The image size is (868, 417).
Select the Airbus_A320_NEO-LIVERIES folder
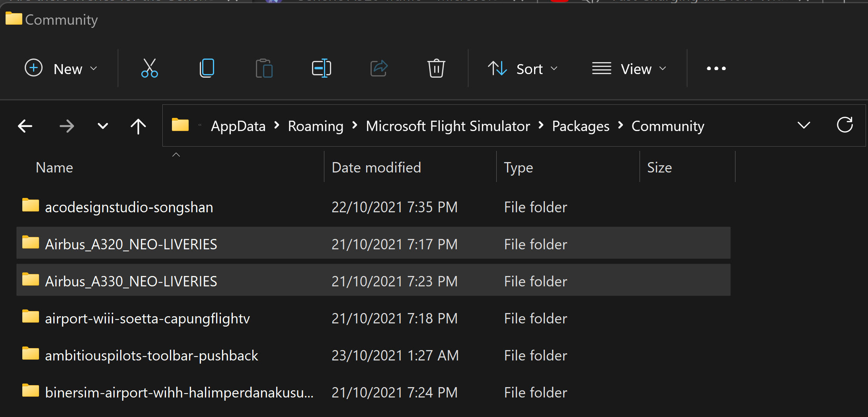point(131,244)
